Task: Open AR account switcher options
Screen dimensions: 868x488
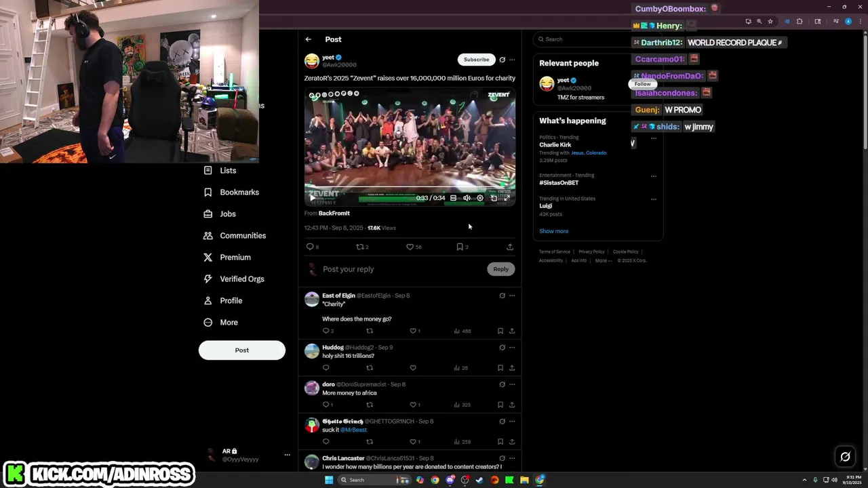Action: 287,455
